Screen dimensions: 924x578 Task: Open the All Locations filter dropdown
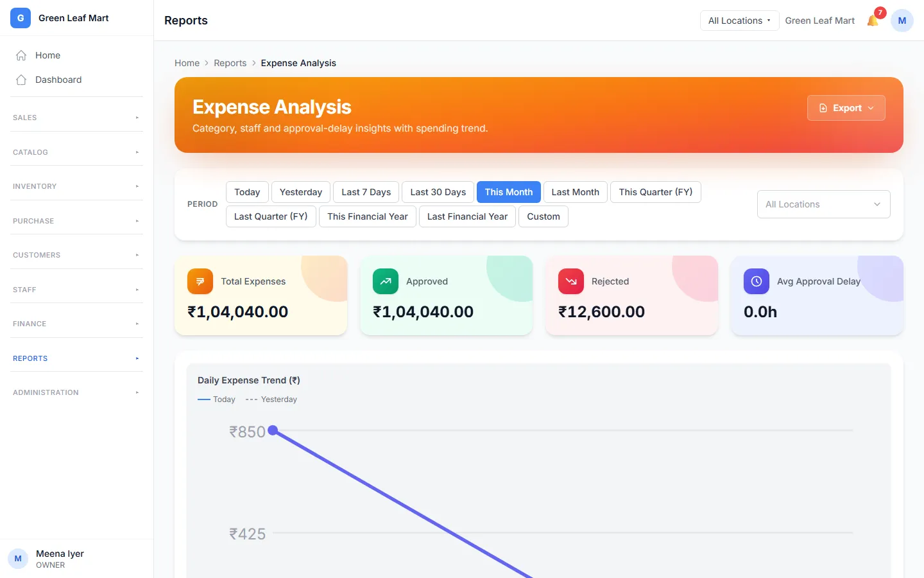pos(823,204)
